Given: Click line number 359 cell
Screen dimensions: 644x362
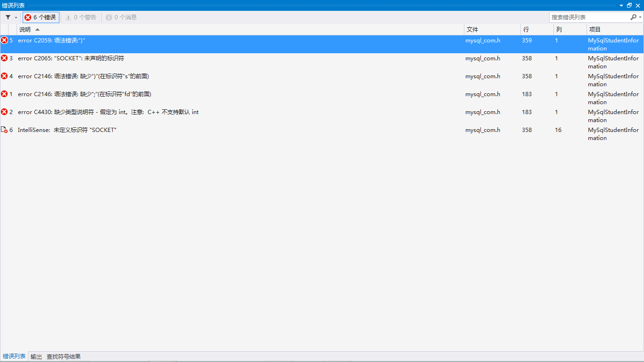Looking at the screenshot, I should pos(527,41).
